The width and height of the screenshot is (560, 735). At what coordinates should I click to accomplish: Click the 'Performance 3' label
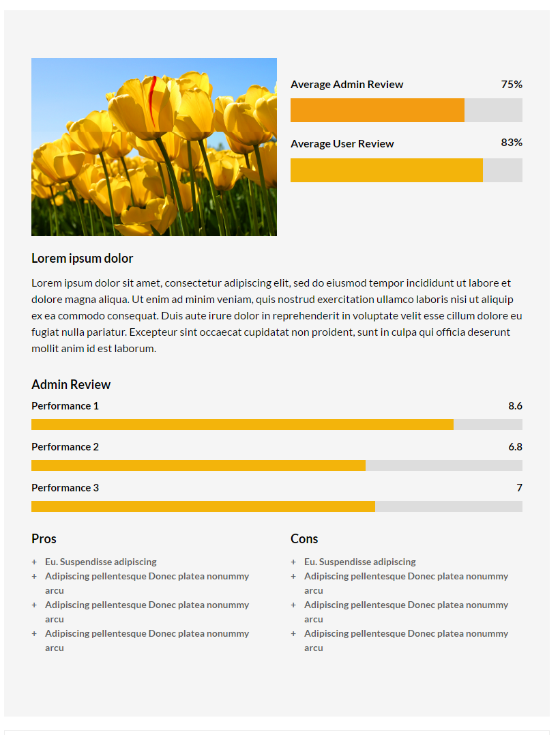coord(65,488)
